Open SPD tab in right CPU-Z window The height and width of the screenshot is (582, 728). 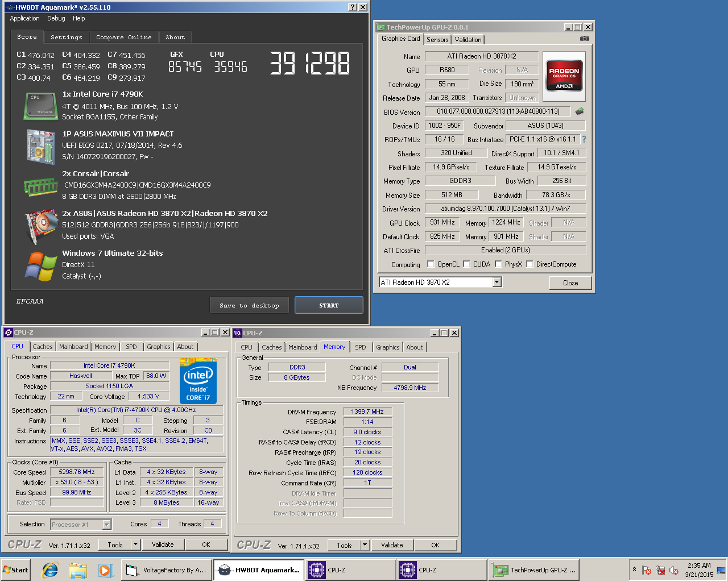click(361, 347)
